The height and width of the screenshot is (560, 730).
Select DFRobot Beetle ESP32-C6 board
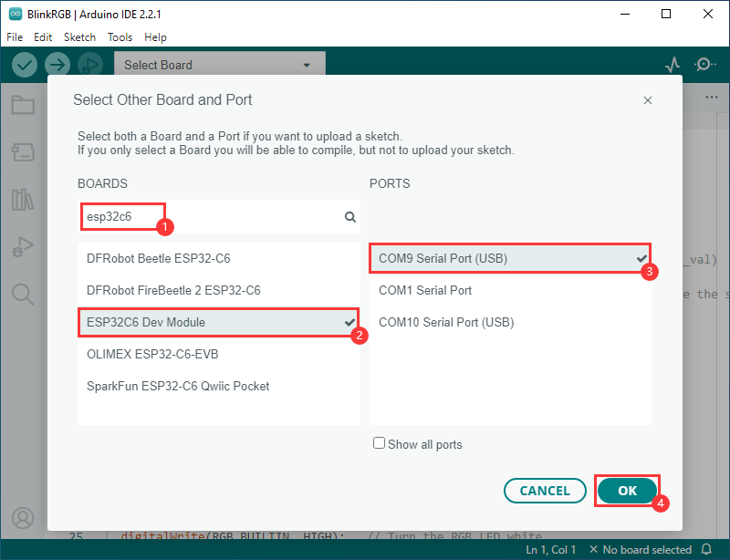click(x=219, y=258)
